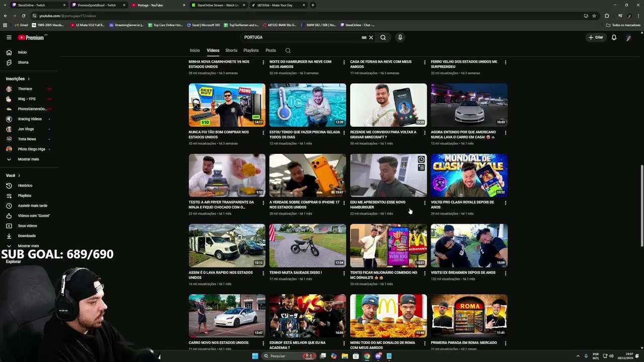This screenshot has width=644, height=362.
Task: Click the YouTube Premium logo
Action: click(x=32, y=37)
